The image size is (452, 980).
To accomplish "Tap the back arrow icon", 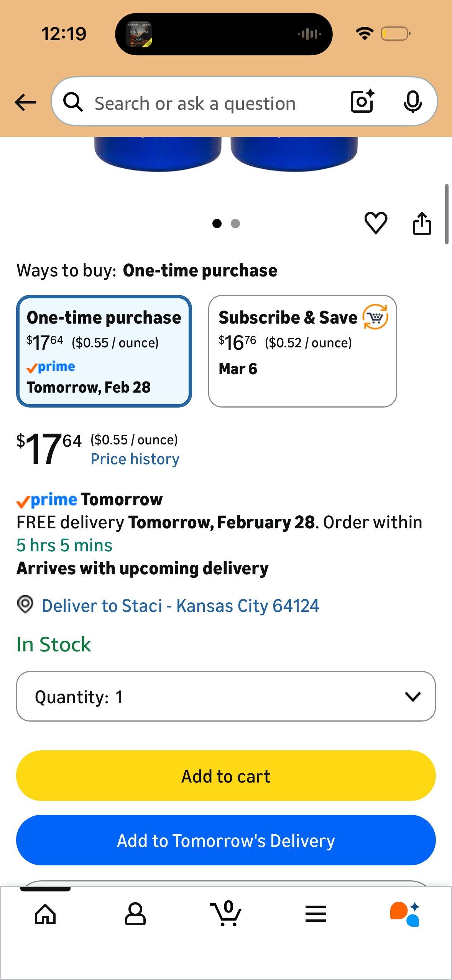I will pos(25,102).
